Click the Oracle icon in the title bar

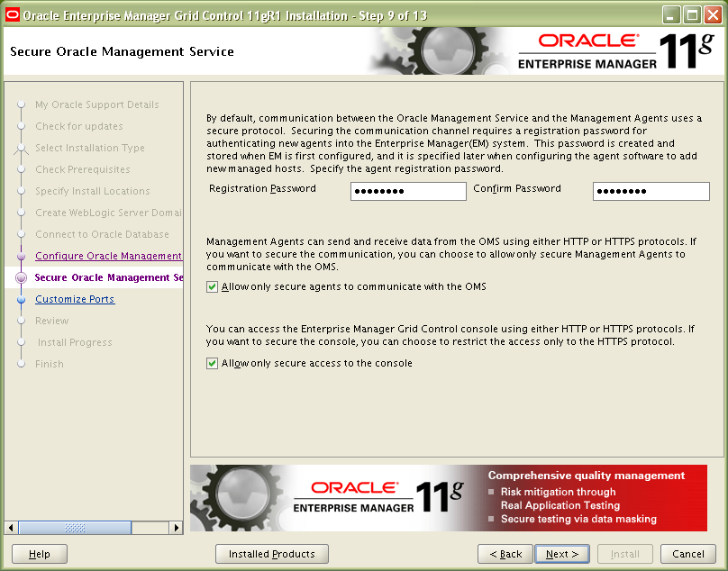(12, 14)
